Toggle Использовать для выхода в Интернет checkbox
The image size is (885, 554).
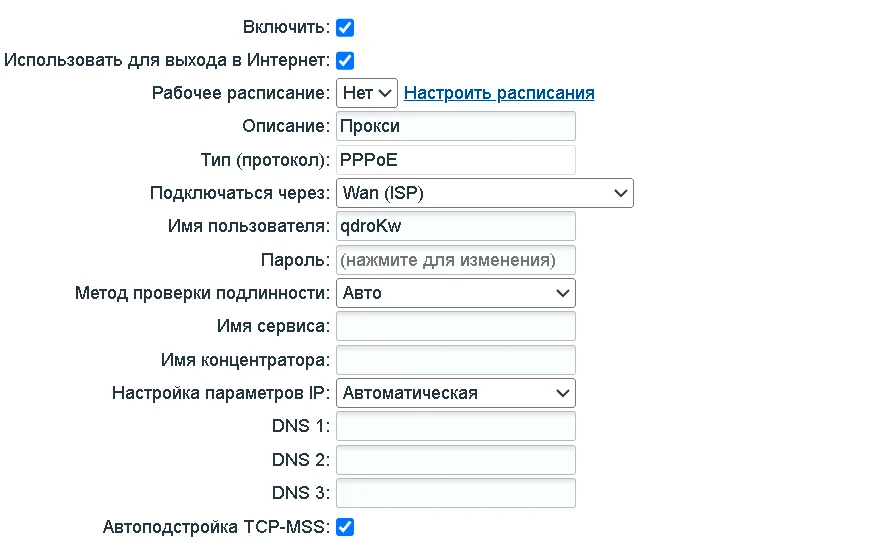pyautogui.click(x=345, y=60)
